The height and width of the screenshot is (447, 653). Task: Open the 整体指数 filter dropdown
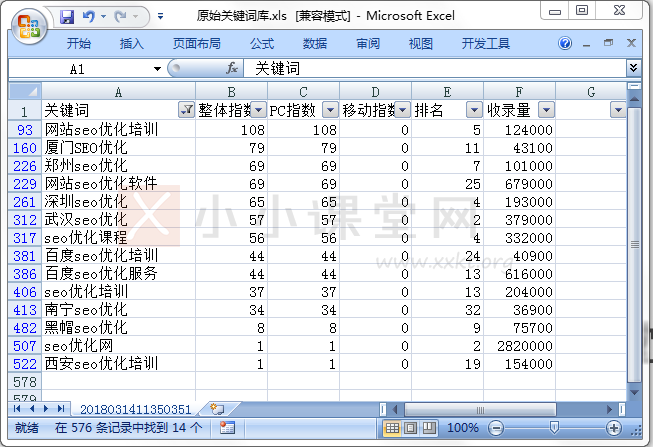click(258, 110)
